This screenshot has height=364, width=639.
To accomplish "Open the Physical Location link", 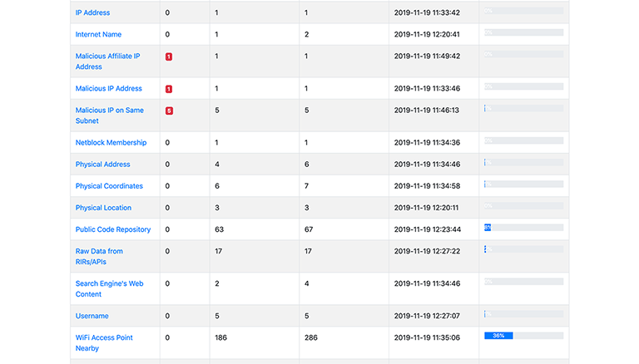I will pyautogui.click(x=103, y=208).
